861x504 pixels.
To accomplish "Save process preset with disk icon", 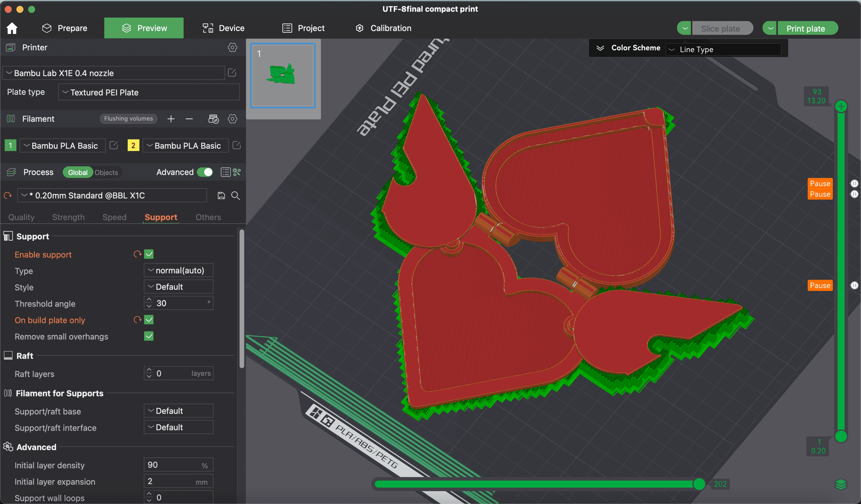I will click(221, 196).
